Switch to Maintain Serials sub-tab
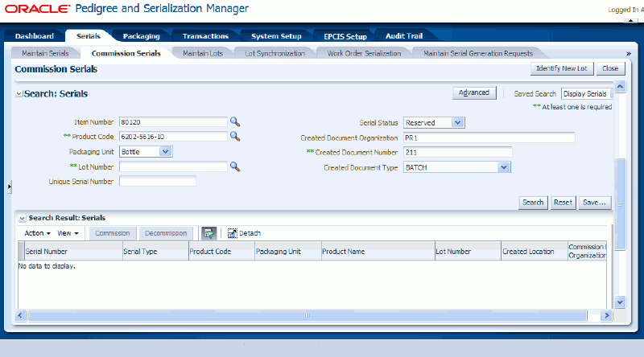This screenshot has height=357, width=644. click(45, 53)
